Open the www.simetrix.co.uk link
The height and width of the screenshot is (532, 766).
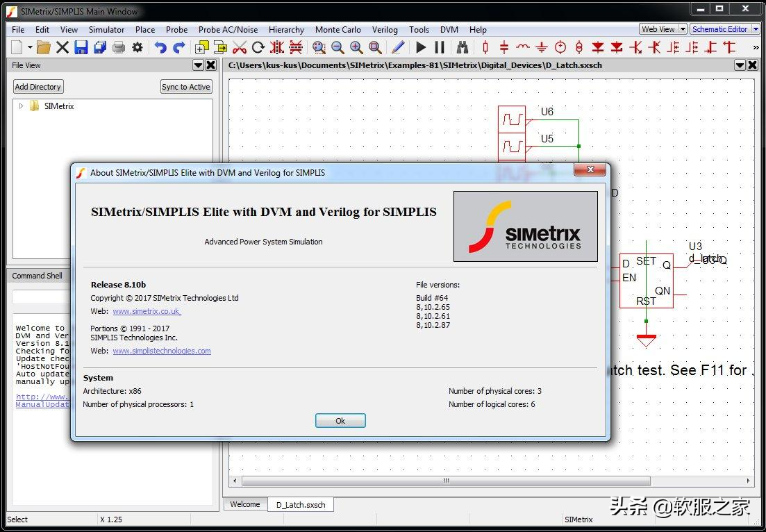147,311
